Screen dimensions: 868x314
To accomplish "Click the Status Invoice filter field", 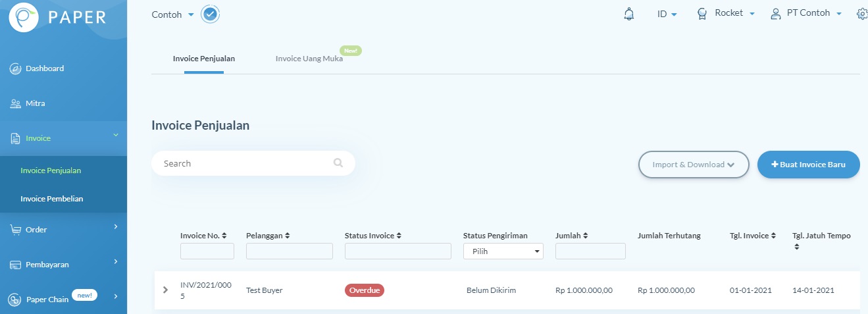I will [x=398, y=251].
